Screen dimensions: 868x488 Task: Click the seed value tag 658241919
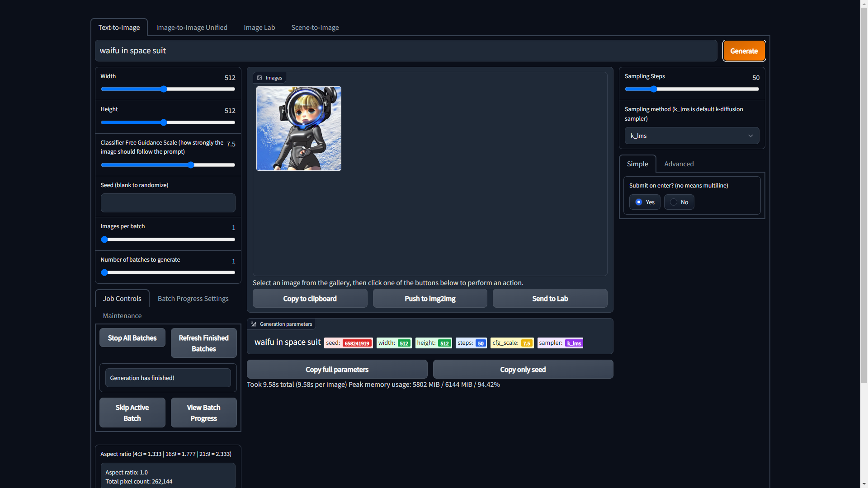(357, 343)
